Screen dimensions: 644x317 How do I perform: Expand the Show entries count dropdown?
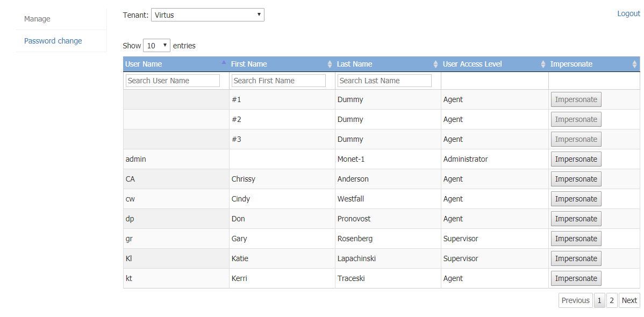coord(156,46)
